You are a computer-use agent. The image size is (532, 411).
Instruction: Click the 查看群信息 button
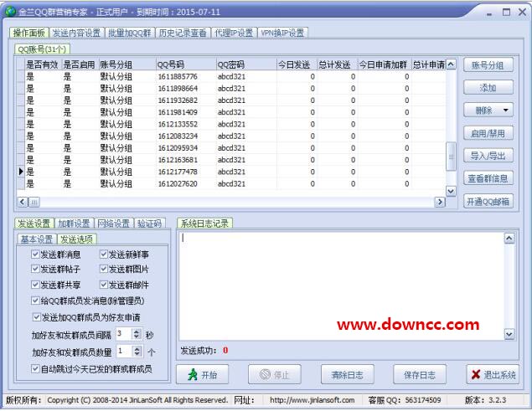point(488,178)
